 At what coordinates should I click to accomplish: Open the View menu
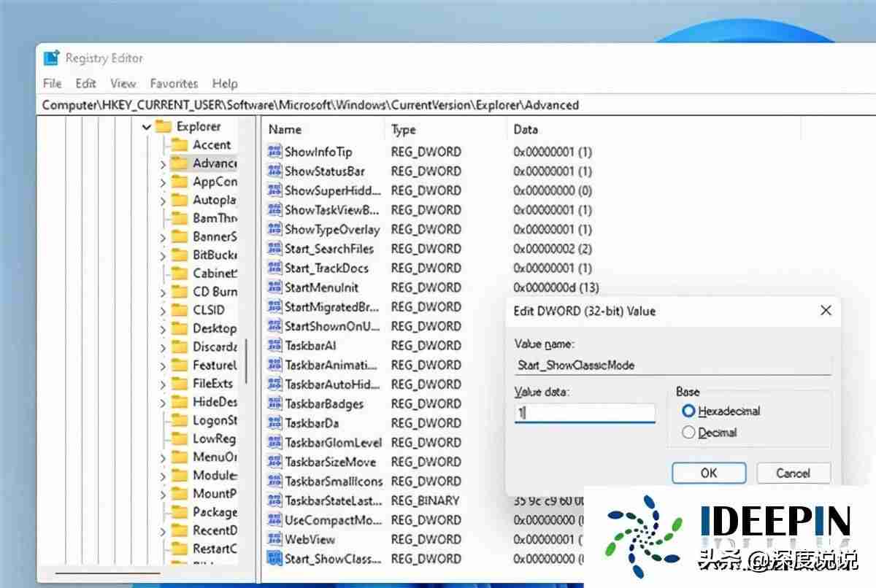tap(123, 83)
